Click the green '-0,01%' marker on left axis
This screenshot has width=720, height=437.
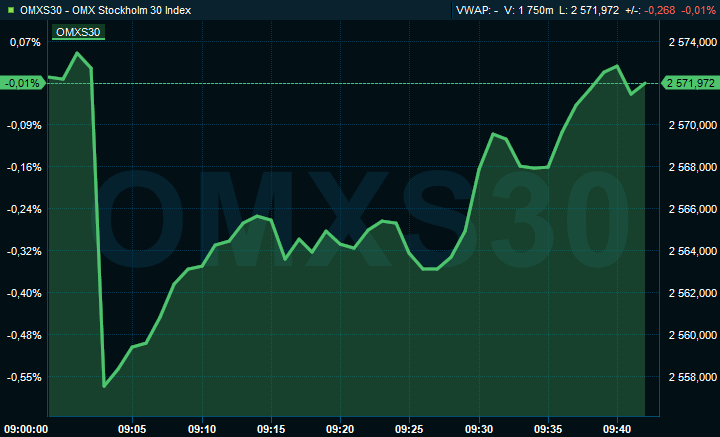(23, 83)
